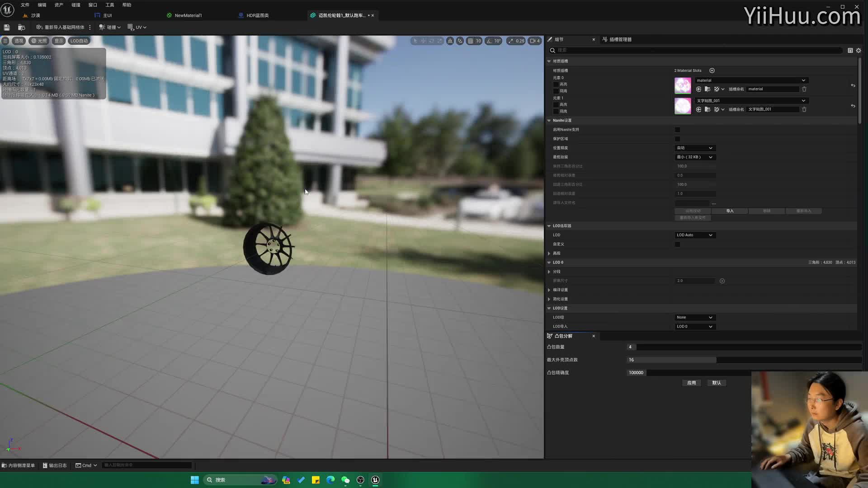Use selected asset for element 1 material

(699, 109)
